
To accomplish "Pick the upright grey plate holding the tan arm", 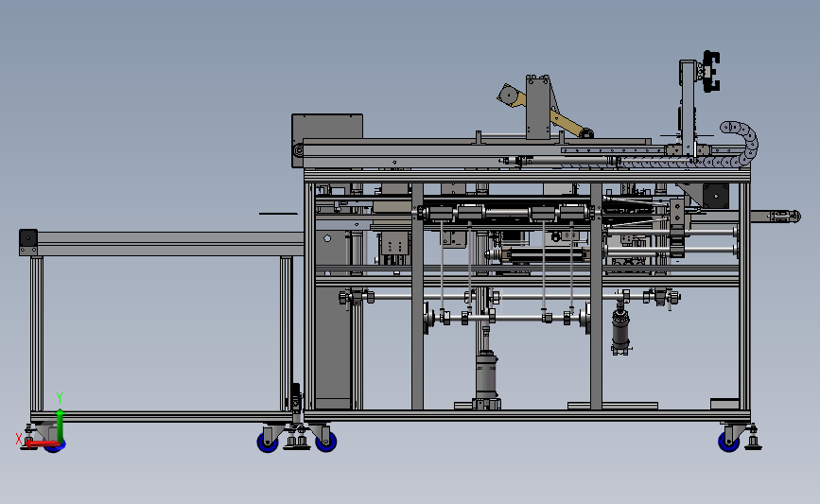I will coord(538,108).
